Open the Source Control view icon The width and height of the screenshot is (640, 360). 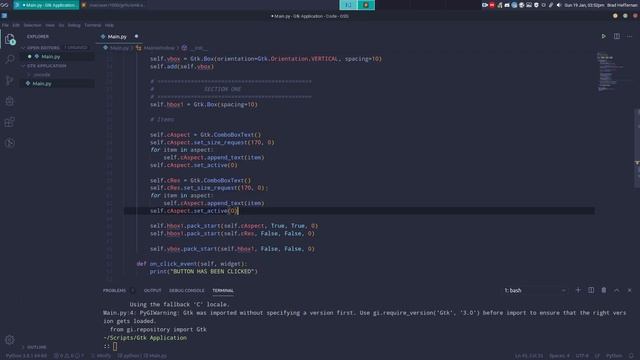(10, 80)
